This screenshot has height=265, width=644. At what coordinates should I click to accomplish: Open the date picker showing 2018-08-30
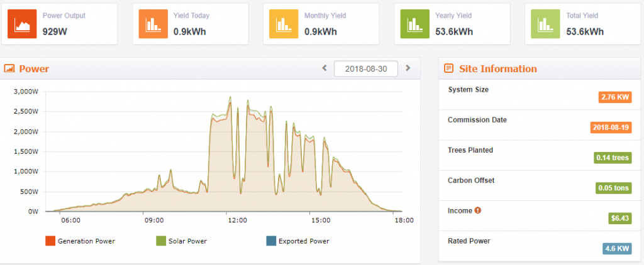[365, 68]
